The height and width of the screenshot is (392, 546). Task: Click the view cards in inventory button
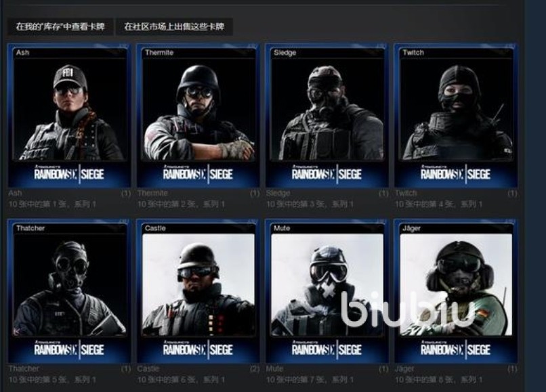coord(60,26)
